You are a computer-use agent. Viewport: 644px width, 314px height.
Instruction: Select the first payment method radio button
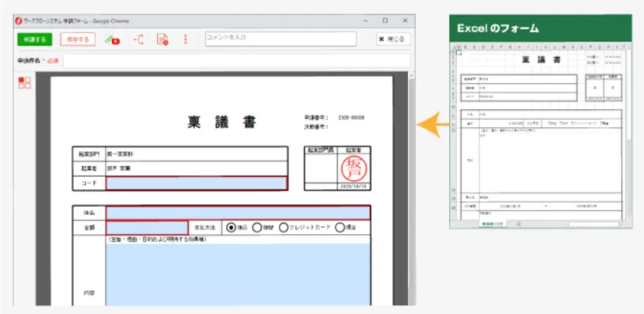[231, 227]
